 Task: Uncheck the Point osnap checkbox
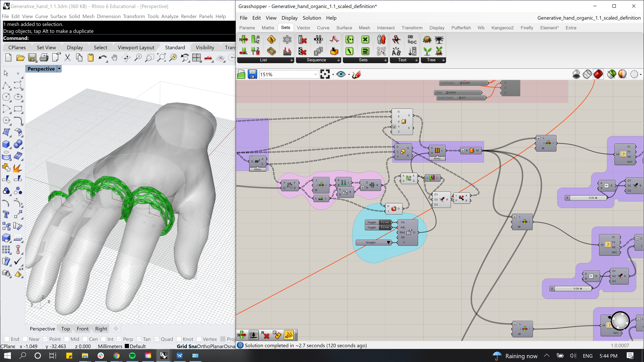[x=45, y=339]
